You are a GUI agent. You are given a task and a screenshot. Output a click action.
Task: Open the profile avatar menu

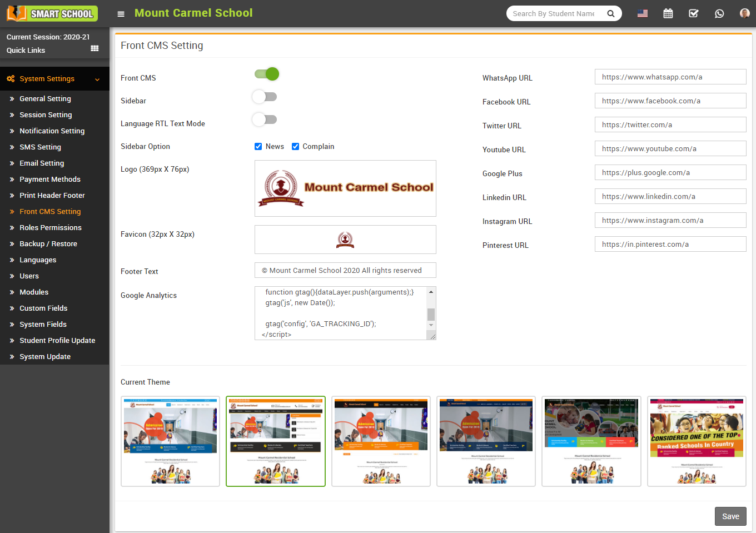tap(744, 13)
